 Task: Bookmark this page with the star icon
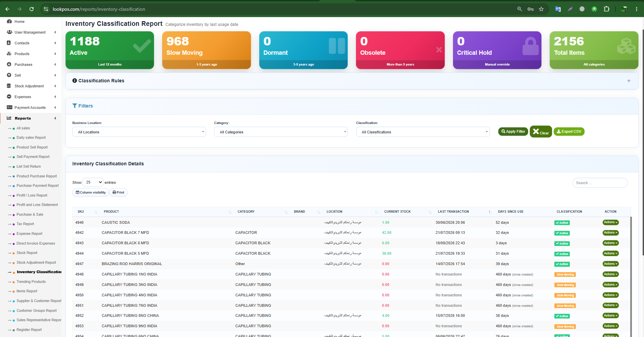541,9
